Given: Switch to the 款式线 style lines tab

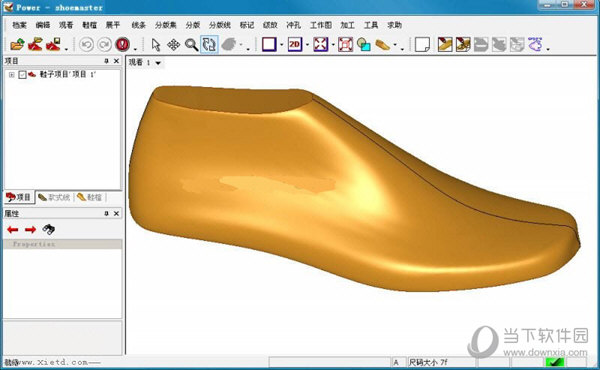Looking at the screenshot, I should tap(54, 197).
